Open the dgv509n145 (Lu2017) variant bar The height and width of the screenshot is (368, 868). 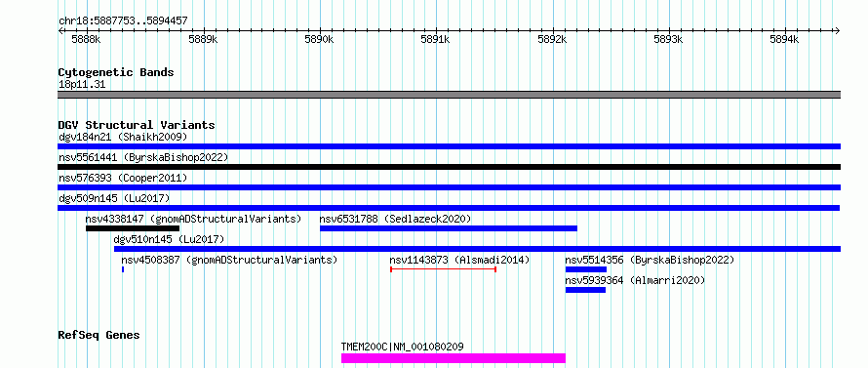click(449, 208)
